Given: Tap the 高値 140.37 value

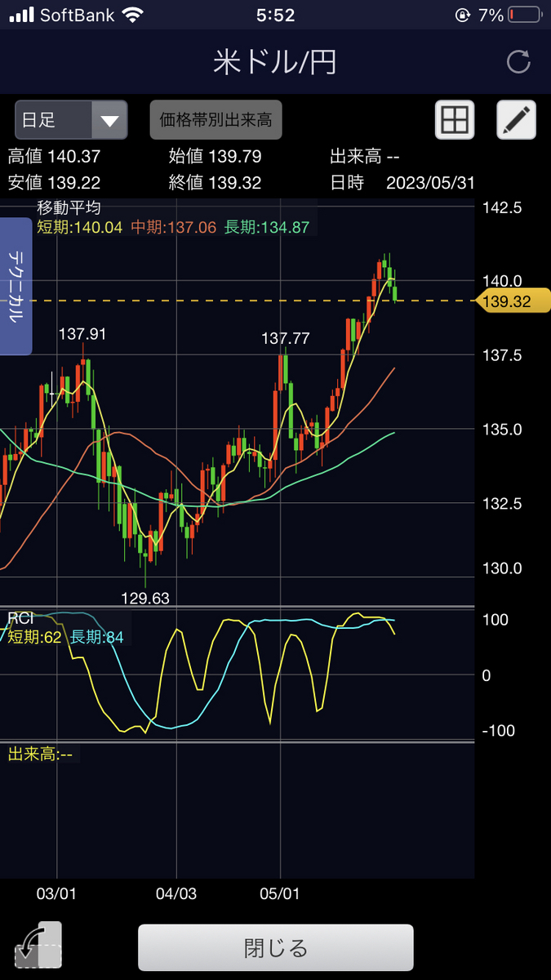Looking at the screenshot, I should 54,157.
